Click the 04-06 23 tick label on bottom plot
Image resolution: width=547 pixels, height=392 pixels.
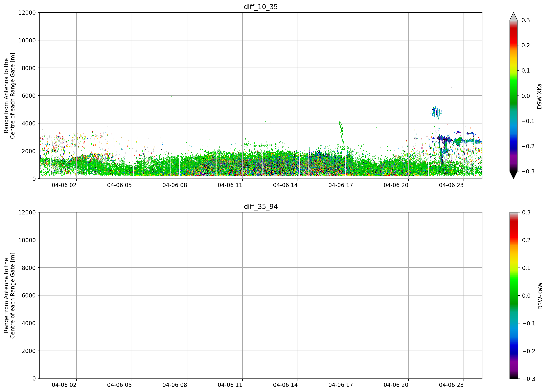451,385
